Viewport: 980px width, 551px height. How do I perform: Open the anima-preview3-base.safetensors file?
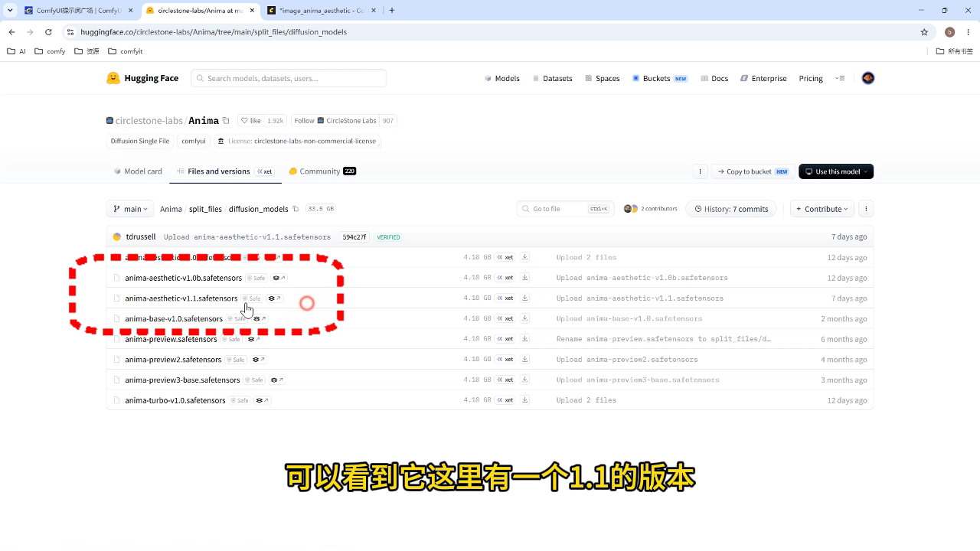point(182,380)
